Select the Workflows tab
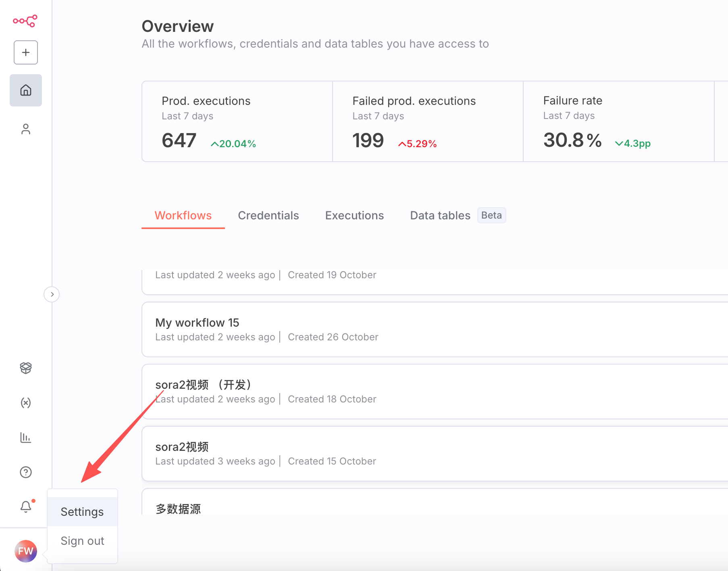 [x=183, y=215]
